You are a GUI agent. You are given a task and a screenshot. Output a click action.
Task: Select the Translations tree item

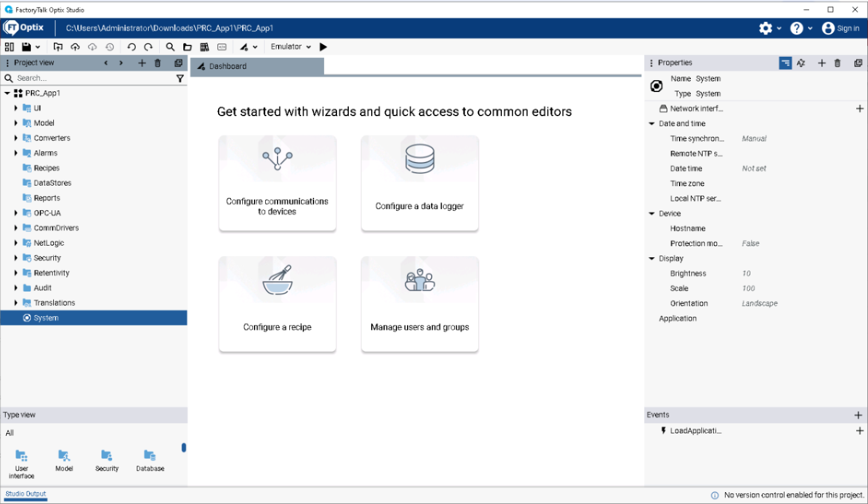click(54, 303)
